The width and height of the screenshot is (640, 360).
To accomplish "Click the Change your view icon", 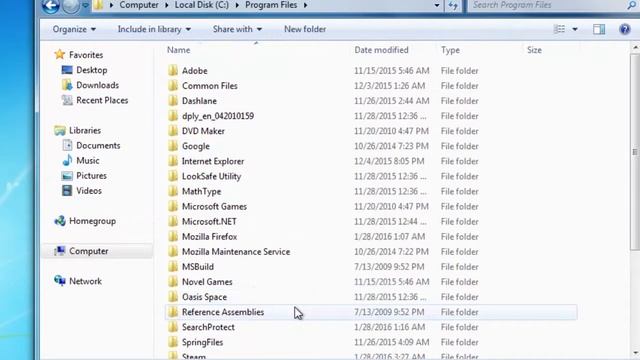I will pyautogui.click(x=560, y=29).
